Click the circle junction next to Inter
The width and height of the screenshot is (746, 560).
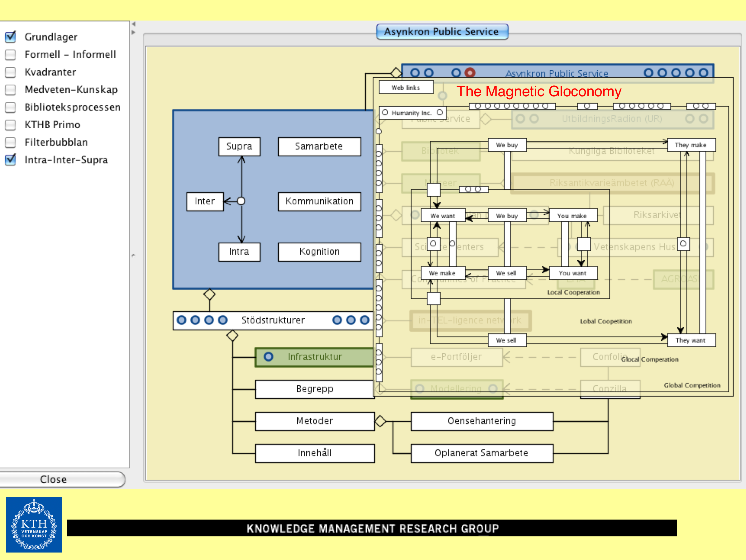tap(241, 201)
